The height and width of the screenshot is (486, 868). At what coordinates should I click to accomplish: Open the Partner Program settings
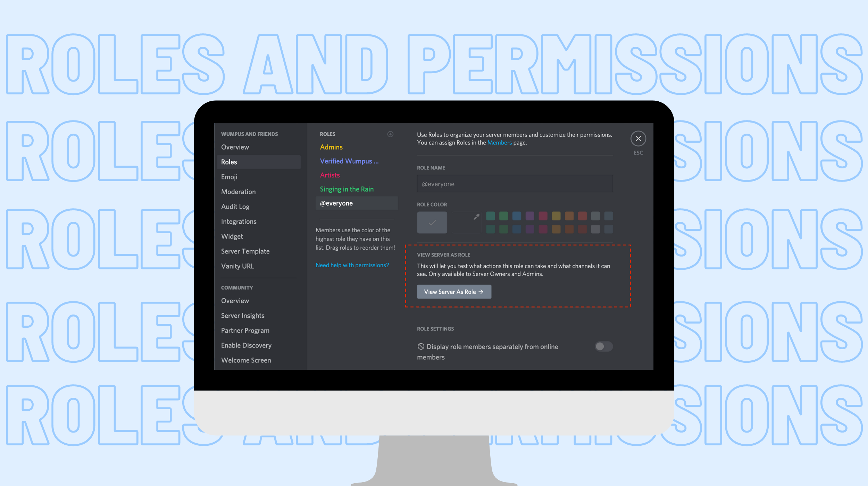click(245, 330)
